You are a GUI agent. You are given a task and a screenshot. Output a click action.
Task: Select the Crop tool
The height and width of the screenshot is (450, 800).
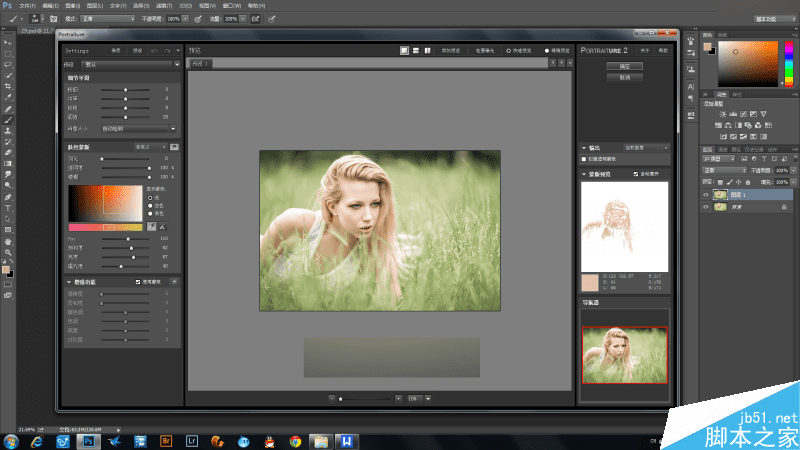[x=9, y=86]
